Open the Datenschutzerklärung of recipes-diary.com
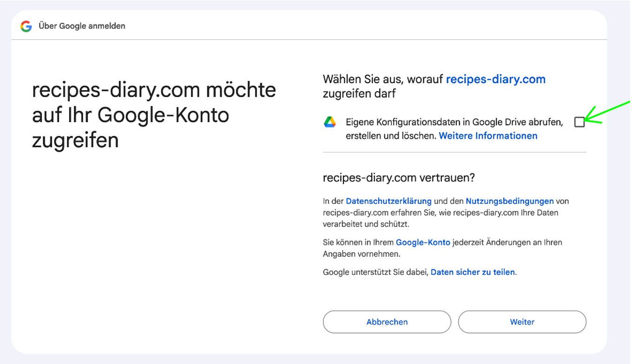The width and height of the screenshot is (632, 364). (x=388, y=201)
